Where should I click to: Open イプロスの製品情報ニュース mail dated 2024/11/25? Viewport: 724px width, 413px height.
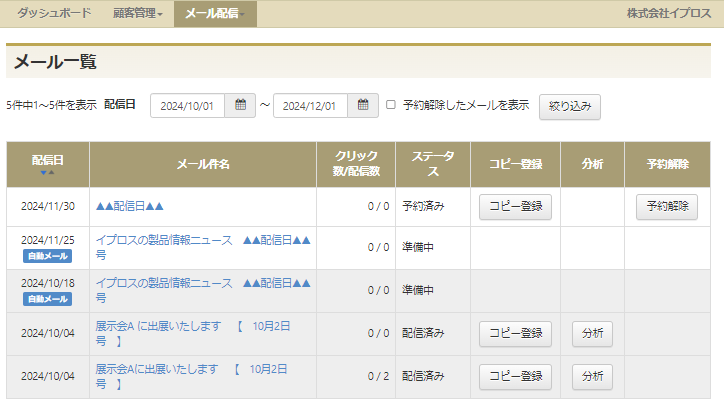(164, 241)
